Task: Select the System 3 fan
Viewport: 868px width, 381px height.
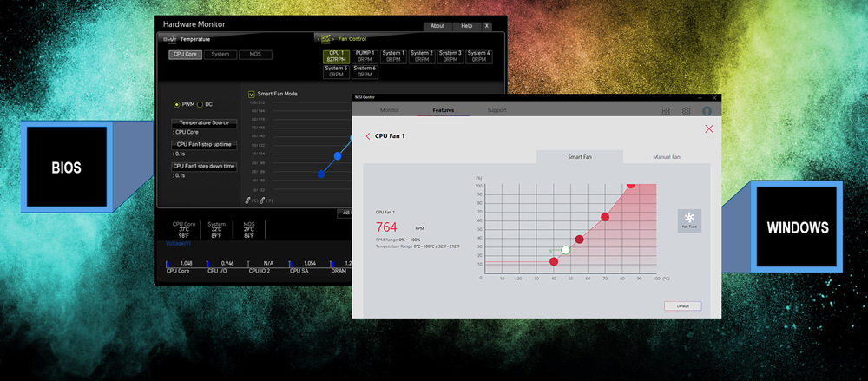Action: coord(450,56)
